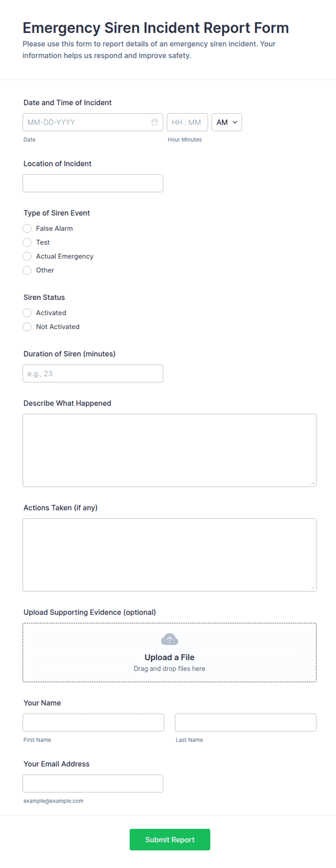Screen dimensions: 336x868
Task: Mark siren status as Activated
Action: [27, 313]
